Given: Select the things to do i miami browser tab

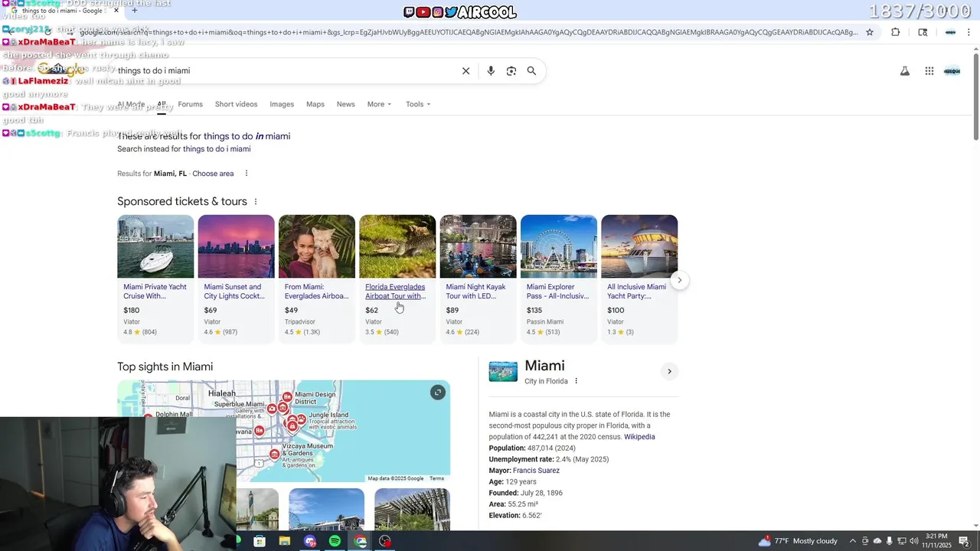Looking at the screenshot, I should coord(65,11).
